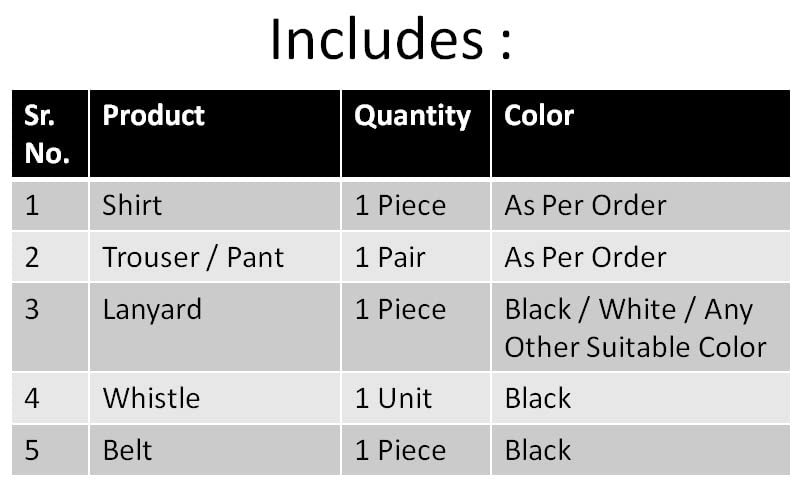Select the "Shirt" product cell
805x493 pixels.
(x=132, y=206)
